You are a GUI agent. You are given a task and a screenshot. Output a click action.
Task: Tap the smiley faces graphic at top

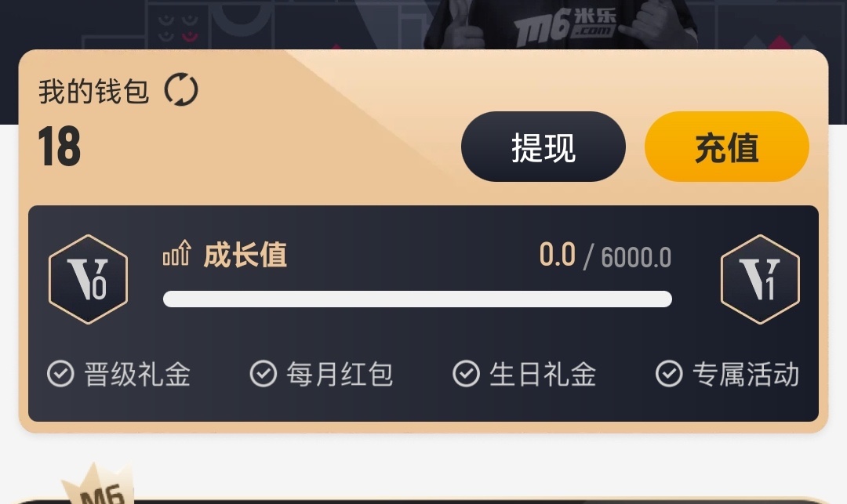point(178,28)
